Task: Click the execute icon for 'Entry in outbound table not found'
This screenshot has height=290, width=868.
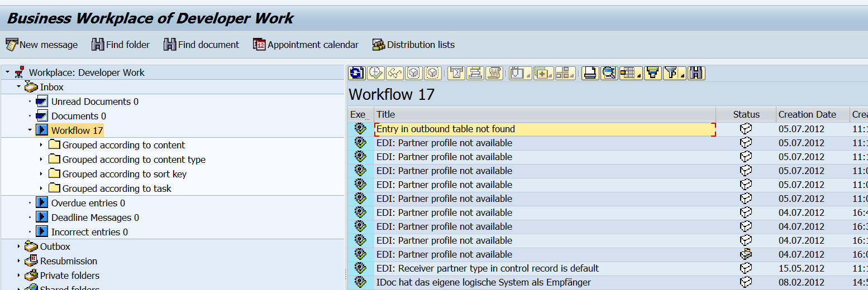Action: (360, 129)
